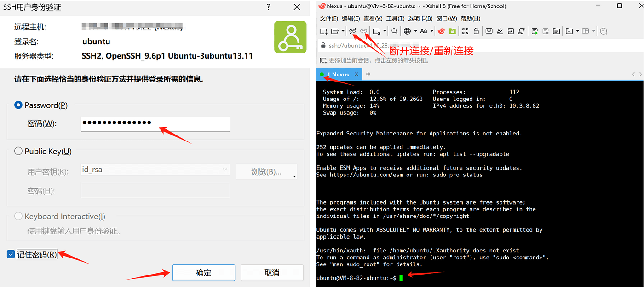This screenshot has width=644, height=287.
Task: Click the Encoding globe icon
Action: 407,31
